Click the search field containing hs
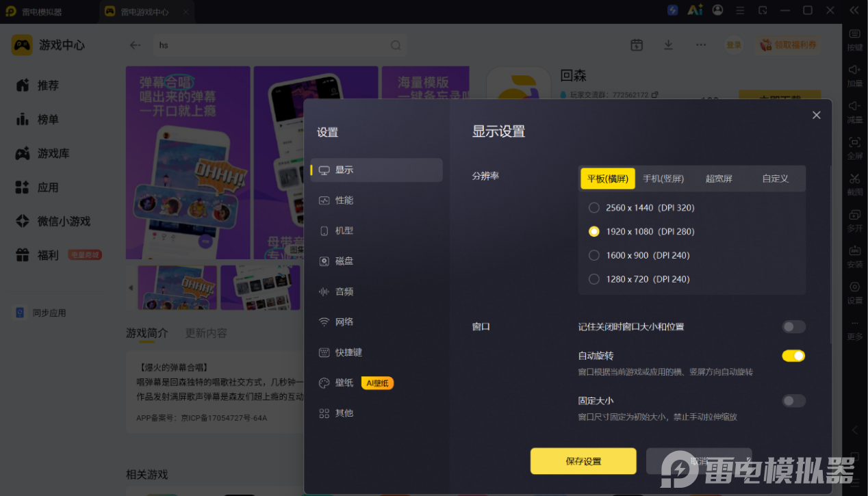 click(x=279, y=45)
